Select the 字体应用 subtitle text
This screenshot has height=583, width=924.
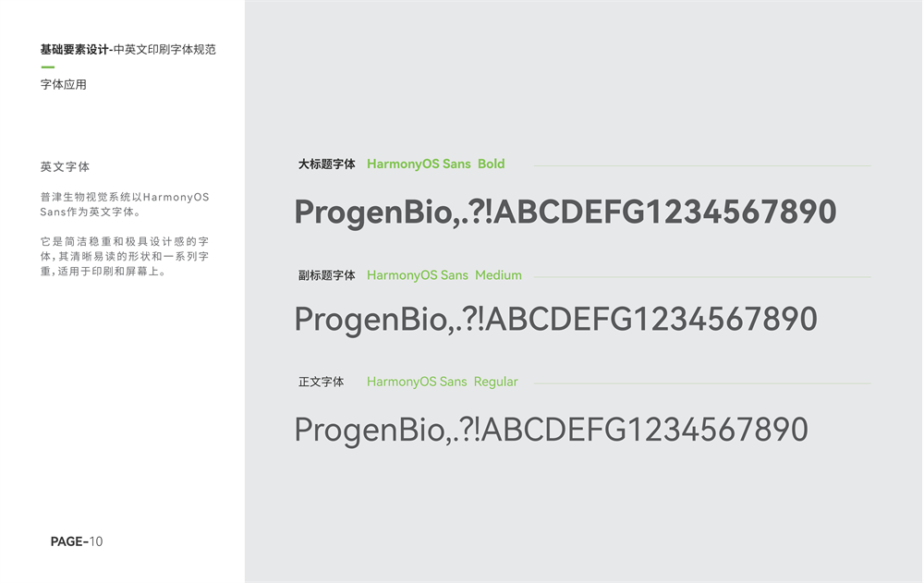pyautogui.click(x=64, y=85)
